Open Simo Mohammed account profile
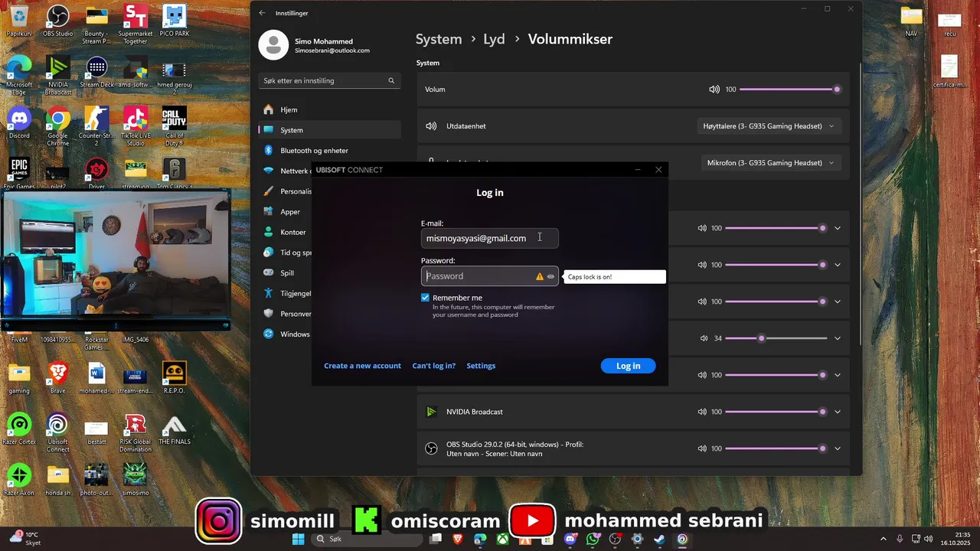 coord(315,45)
